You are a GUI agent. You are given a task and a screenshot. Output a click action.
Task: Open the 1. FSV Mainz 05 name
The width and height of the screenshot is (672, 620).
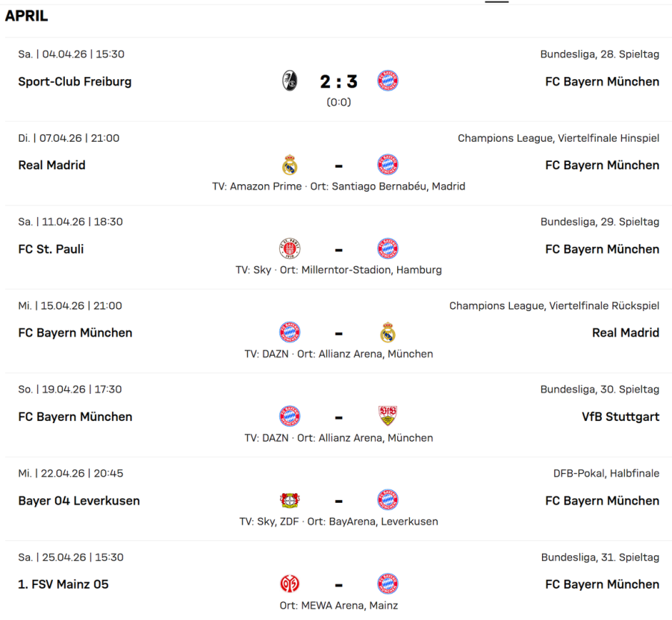[x=63, y=584]
